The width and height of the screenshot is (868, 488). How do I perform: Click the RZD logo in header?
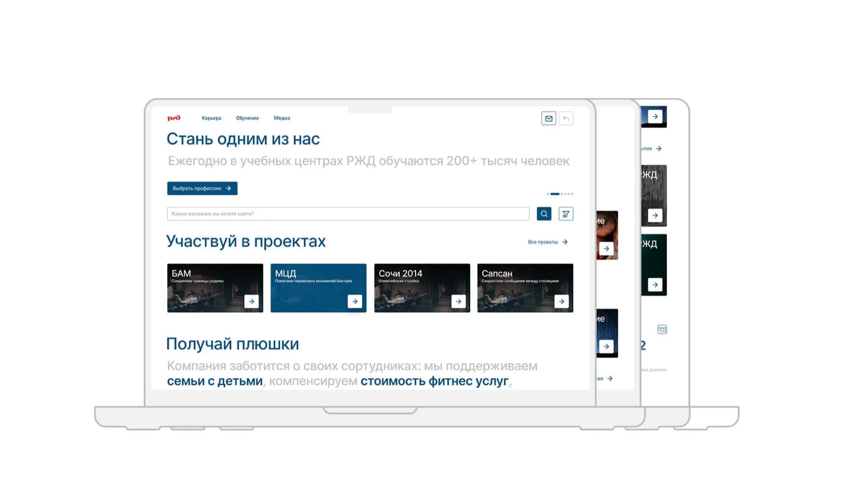[174, 118]
